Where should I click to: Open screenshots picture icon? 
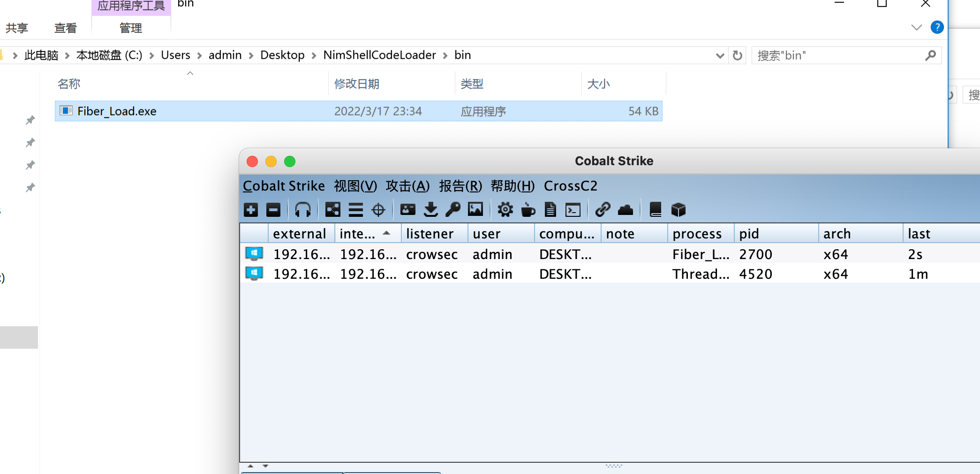(475, 210)
